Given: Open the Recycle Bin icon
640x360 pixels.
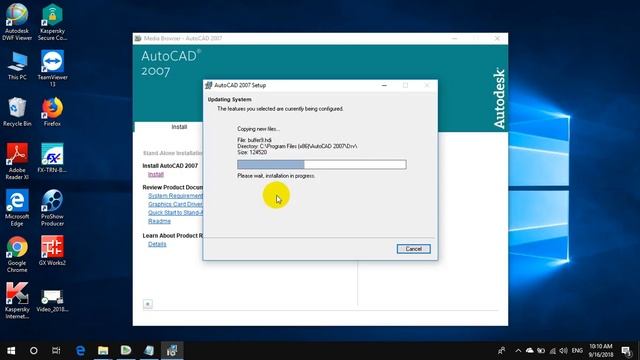Looking at the screenshot, I should 17,111.
